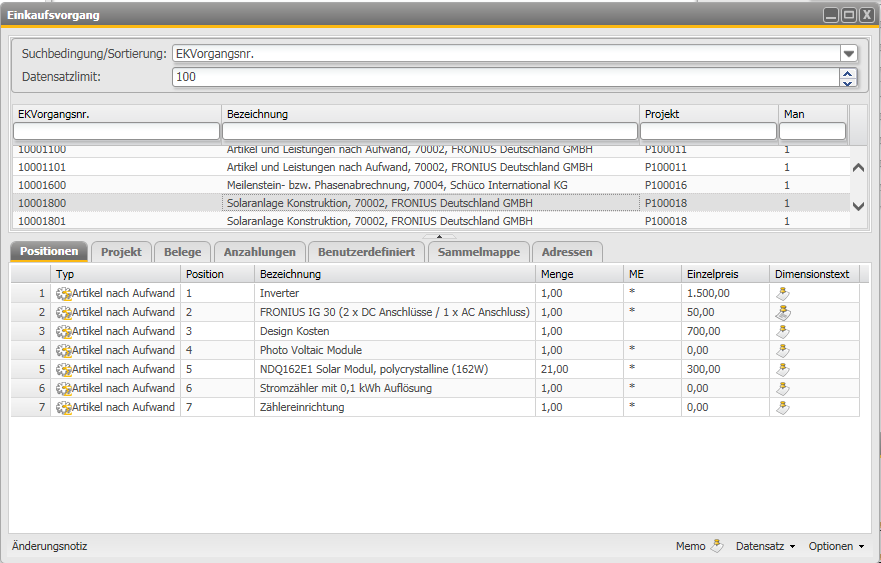Decrease Datensatzlimit with down arrow
This screenshot has height=563, width=881.
[x=848, y=82]
